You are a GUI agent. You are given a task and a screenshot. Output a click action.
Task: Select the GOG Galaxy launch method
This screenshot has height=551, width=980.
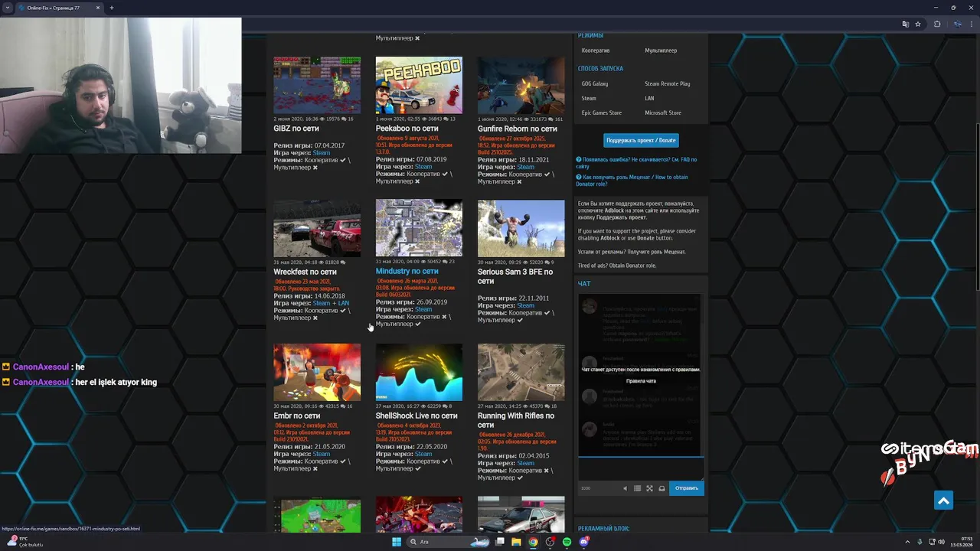coord(594,83)
